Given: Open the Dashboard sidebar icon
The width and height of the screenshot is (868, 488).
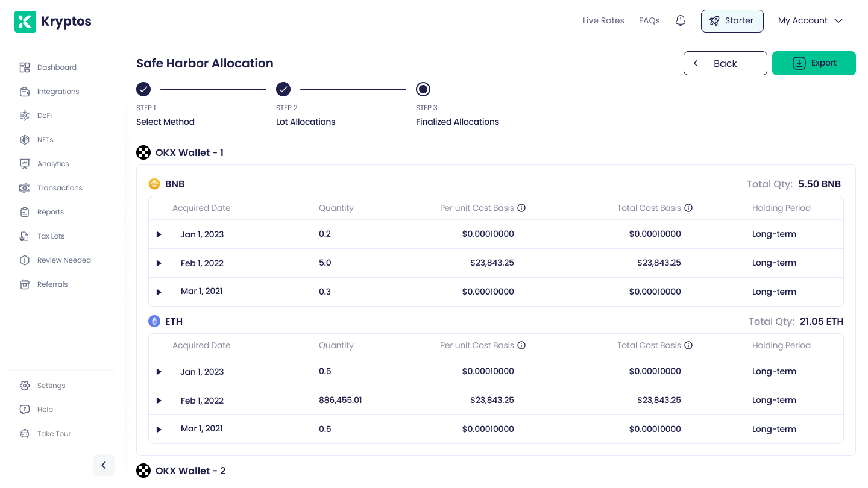Looking at the screenshot, I should (25, 67).
